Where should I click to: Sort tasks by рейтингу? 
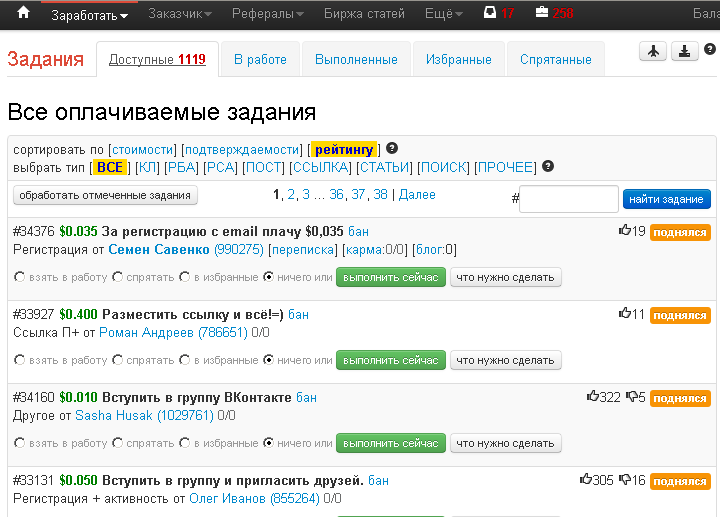click(344, 150)
